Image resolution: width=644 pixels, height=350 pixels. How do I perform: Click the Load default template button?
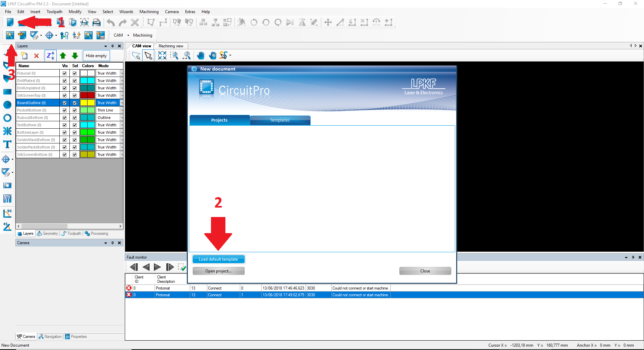[x=218, y=259]
